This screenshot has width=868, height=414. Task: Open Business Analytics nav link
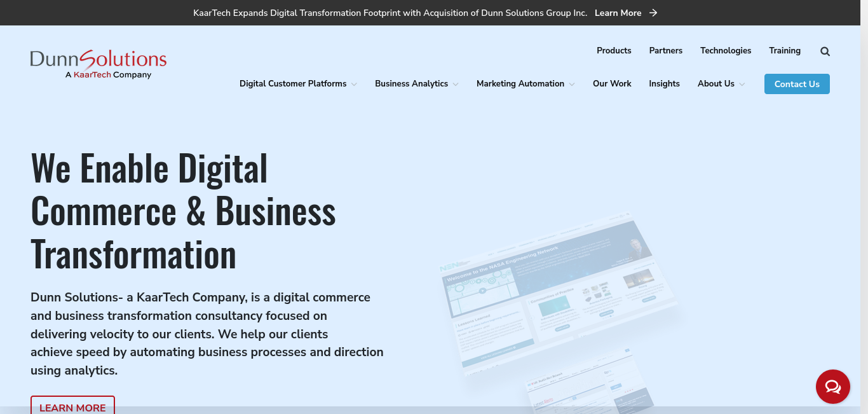pos(411,84)
